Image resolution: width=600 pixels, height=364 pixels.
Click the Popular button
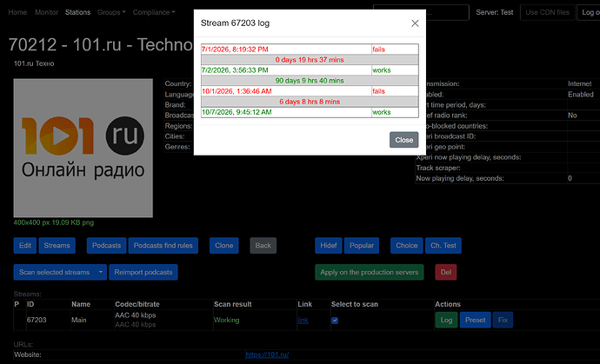(x=362, y=246)
